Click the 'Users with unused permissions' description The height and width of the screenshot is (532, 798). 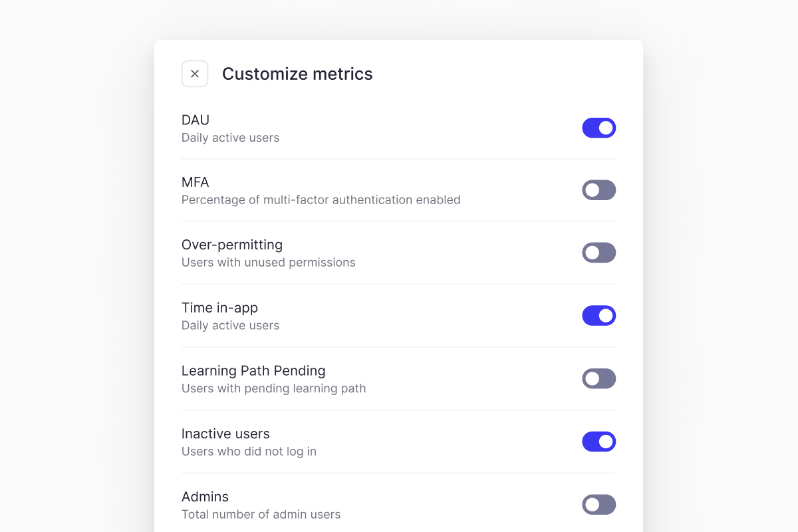click(268, 263)
